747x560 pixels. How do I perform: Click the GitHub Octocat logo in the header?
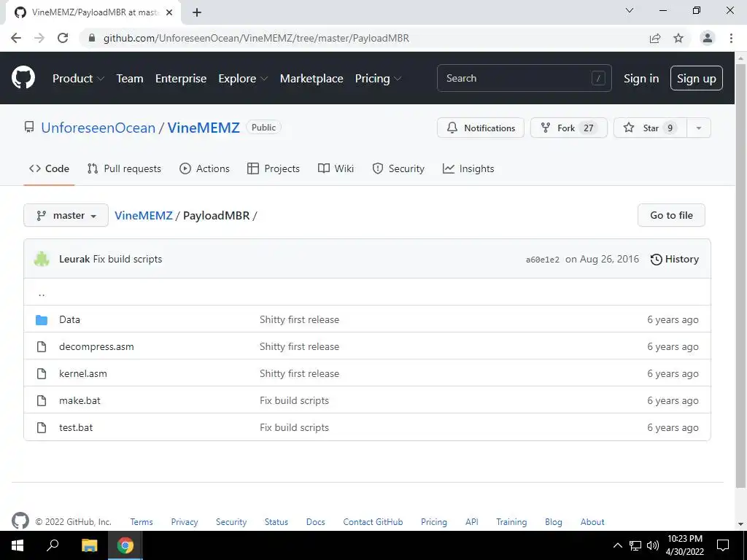tap(23, 78)
